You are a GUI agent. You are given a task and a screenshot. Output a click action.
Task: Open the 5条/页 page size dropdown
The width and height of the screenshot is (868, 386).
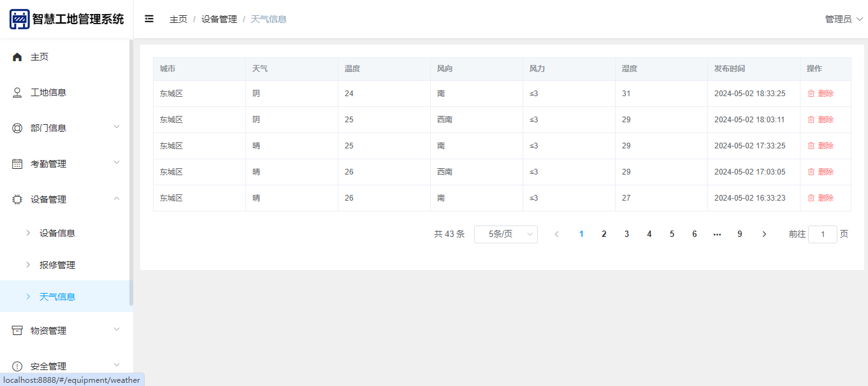point(505,234)
